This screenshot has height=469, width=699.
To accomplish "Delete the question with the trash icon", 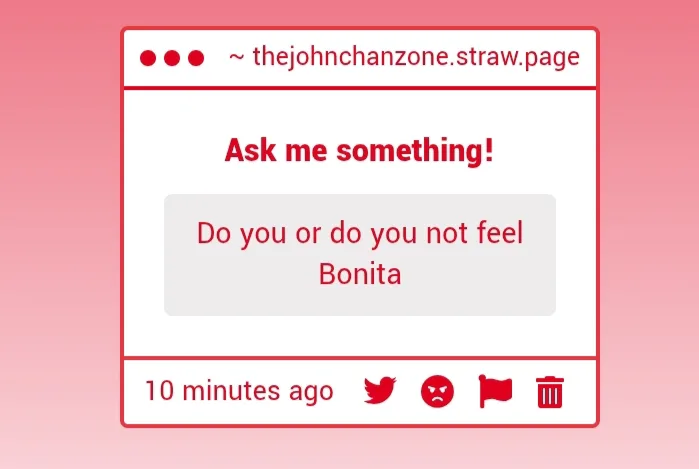I will [550, 392].
